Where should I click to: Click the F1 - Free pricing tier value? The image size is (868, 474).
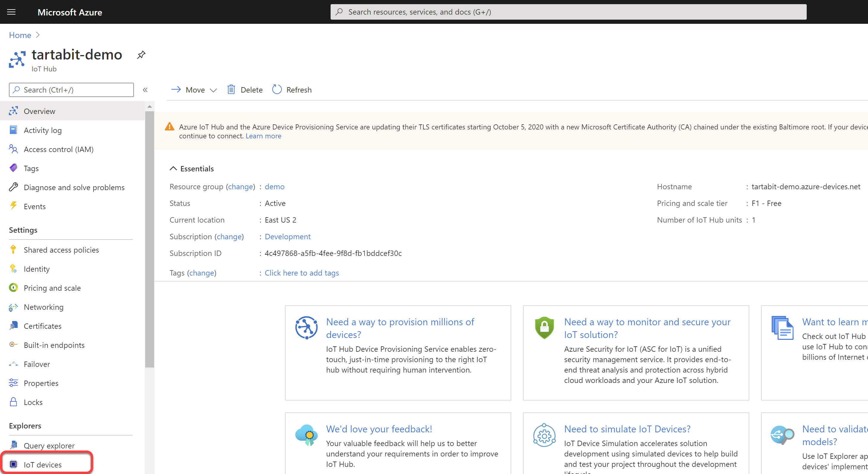766,203
